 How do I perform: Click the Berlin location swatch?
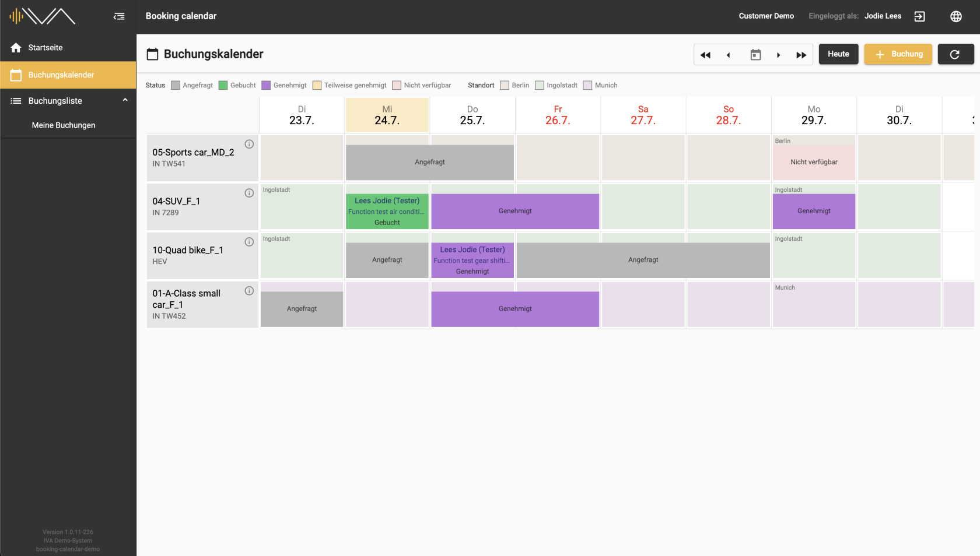[x=505, y=85]
